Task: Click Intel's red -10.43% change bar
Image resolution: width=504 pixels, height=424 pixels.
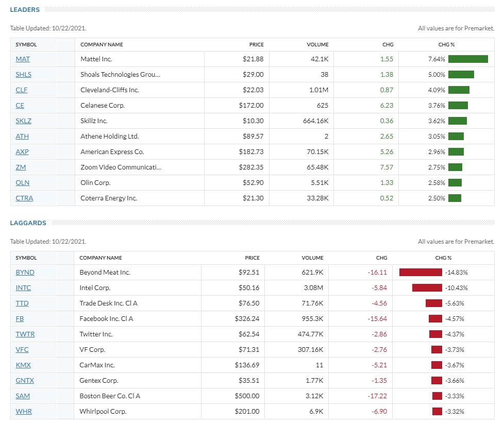Action: coord(427,287)
